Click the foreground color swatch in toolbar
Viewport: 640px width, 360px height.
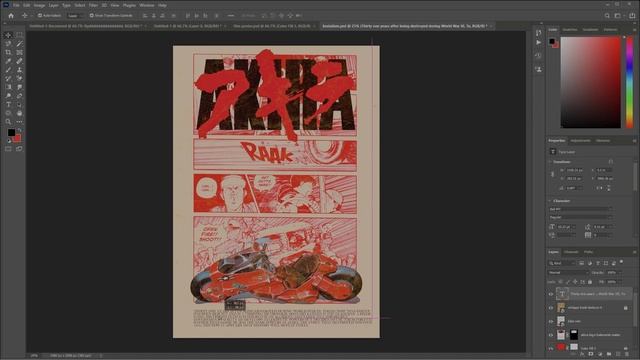coord(11,133)
